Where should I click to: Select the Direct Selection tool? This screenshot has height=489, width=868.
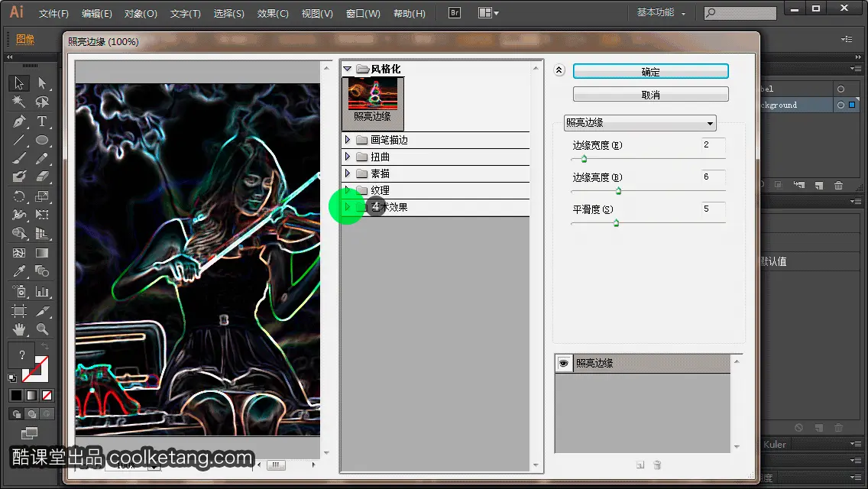(42, 83)
